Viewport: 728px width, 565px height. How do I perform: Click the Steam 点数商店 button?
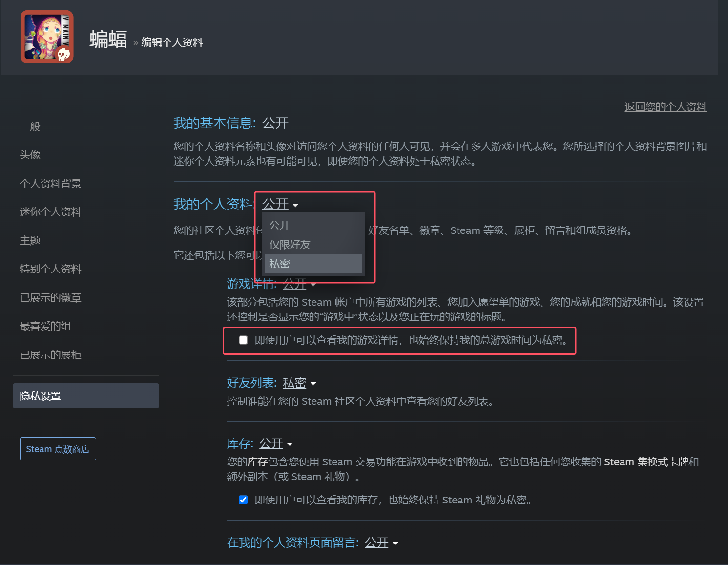click(x=58, y=449)
